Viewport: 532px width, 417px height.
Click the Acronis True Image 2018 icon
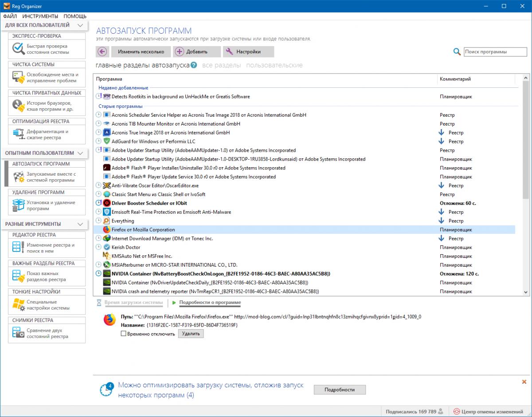coord(106,133)
